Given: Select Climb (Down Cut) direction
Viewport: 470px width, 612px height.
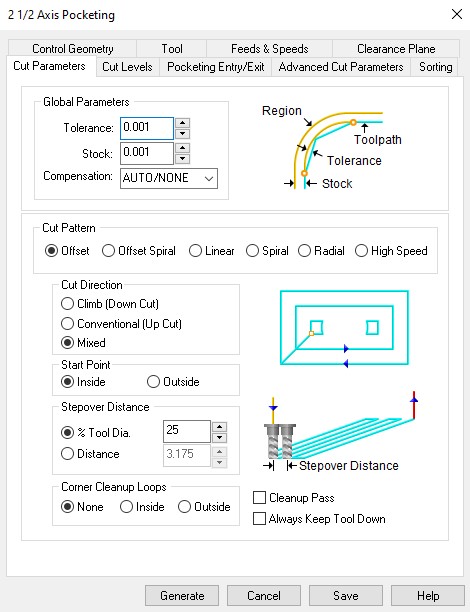Looking at the screenshot, I should tap(110, 304).
